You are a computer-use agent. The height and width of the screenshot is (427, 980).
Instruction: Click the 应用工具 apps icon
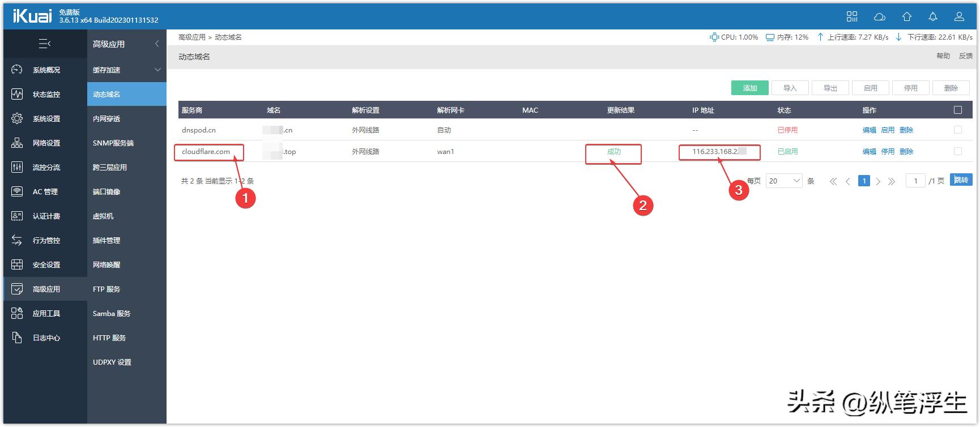point(17,313)
